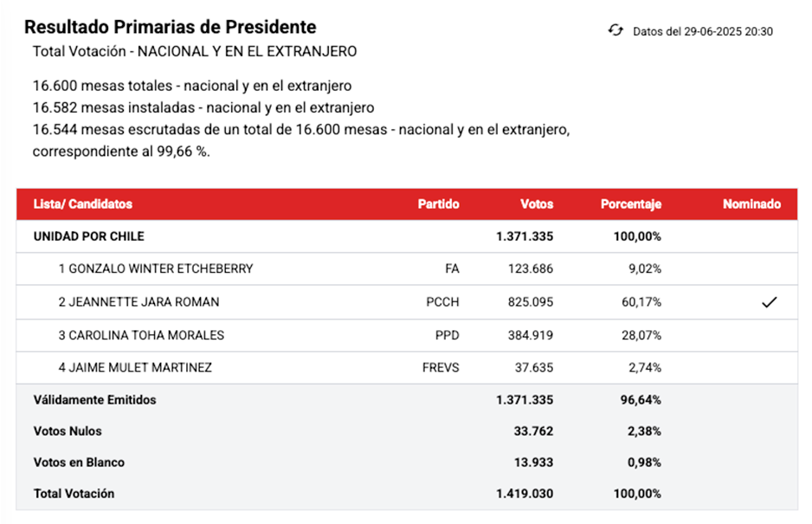Select the UNIDAD POR CHILE list row

pos(89,236)
